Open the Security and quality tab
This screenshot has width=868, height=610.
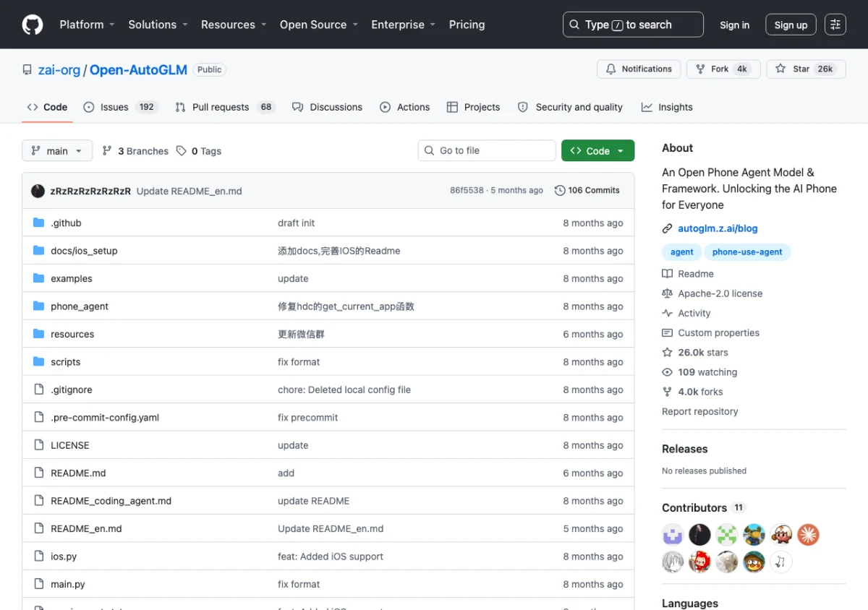point(570,107)
